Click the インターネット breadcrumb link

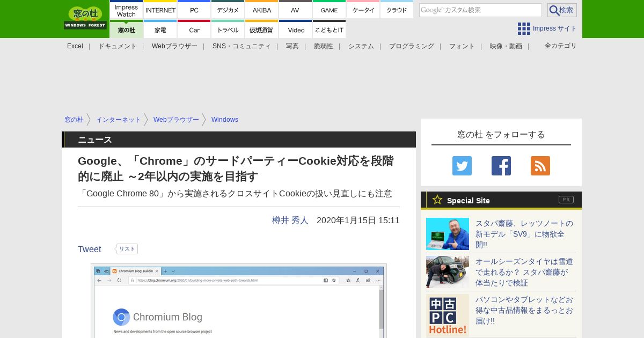click(119, 120)
